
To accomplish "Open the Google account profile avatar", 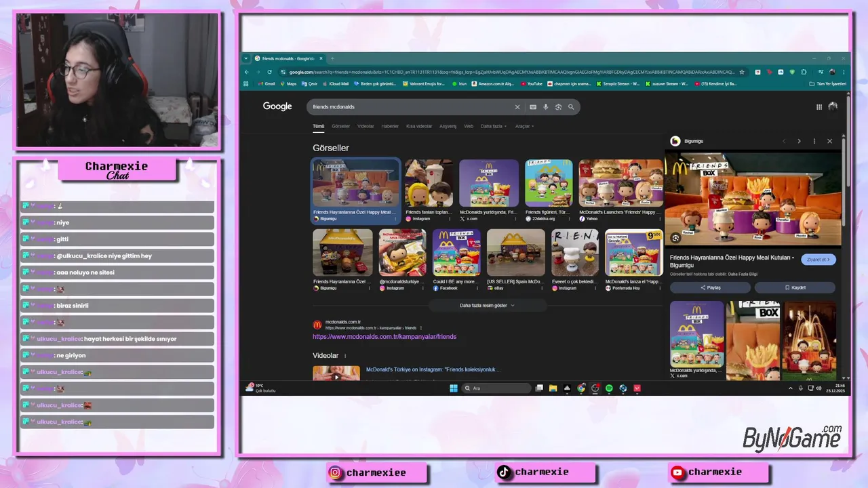I will tap(833, 106).
